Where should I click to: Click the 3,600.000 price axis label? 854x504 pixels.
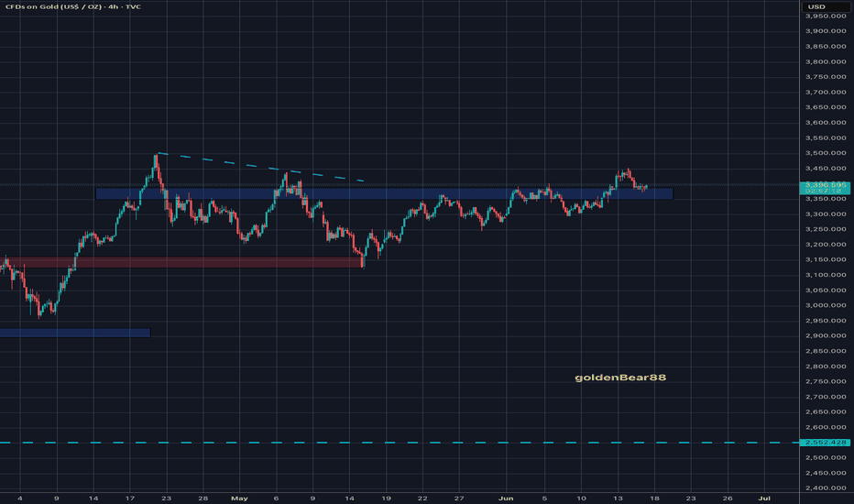826,123
